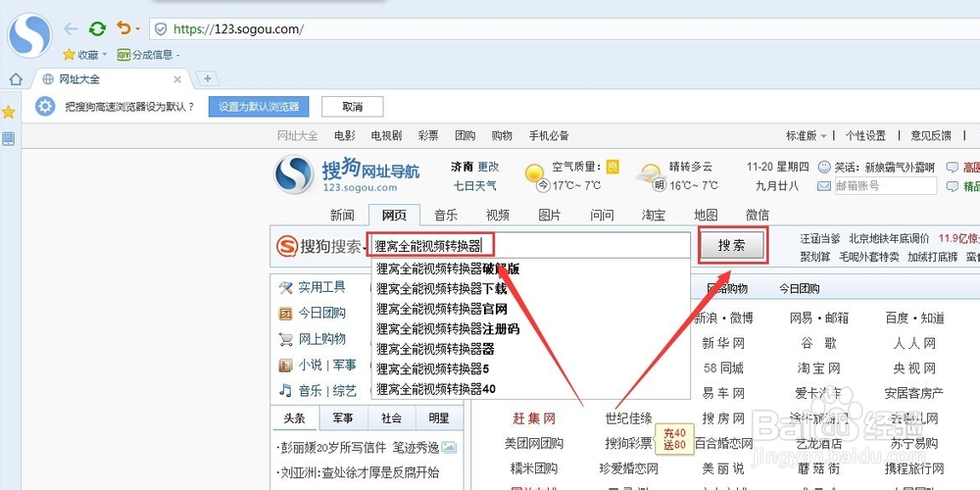The width and height of the screenshot is (980, 490).
Task: Open the 新华网 site link
Action: 723,343
